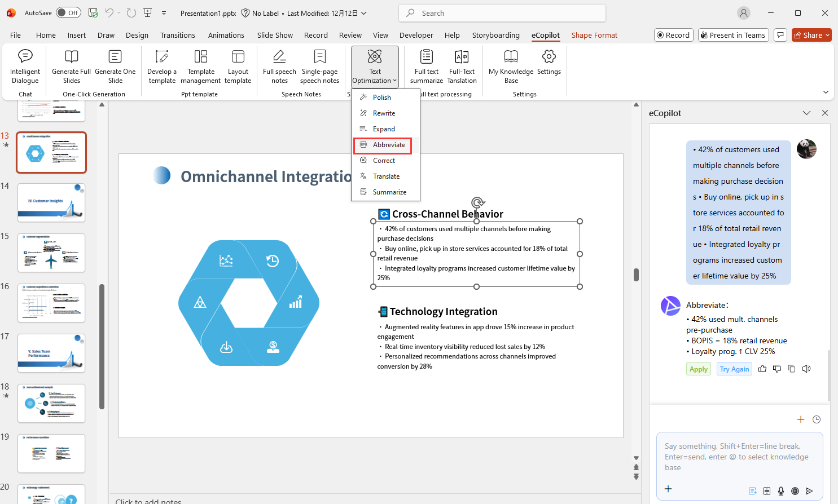Click the microphone voice input icon
838x504 pixels.
[x=781, y=491]
